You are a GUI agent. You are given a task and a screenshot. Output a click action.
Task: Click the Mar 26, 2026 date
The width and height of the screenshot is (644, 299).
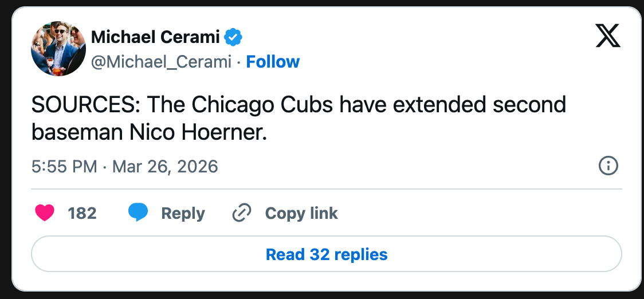[x=165, y=167]
